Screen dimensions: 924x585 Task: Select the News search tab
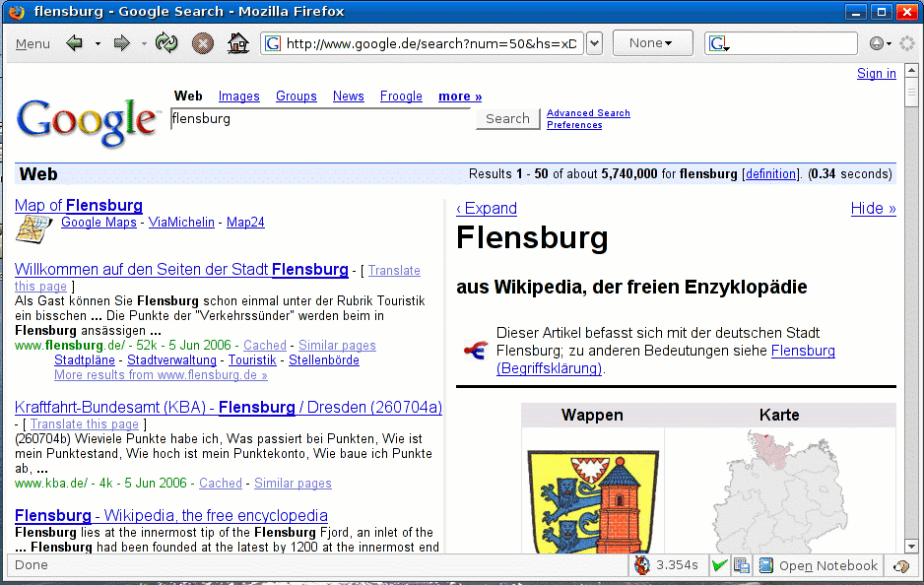click(x=348, y=97)
